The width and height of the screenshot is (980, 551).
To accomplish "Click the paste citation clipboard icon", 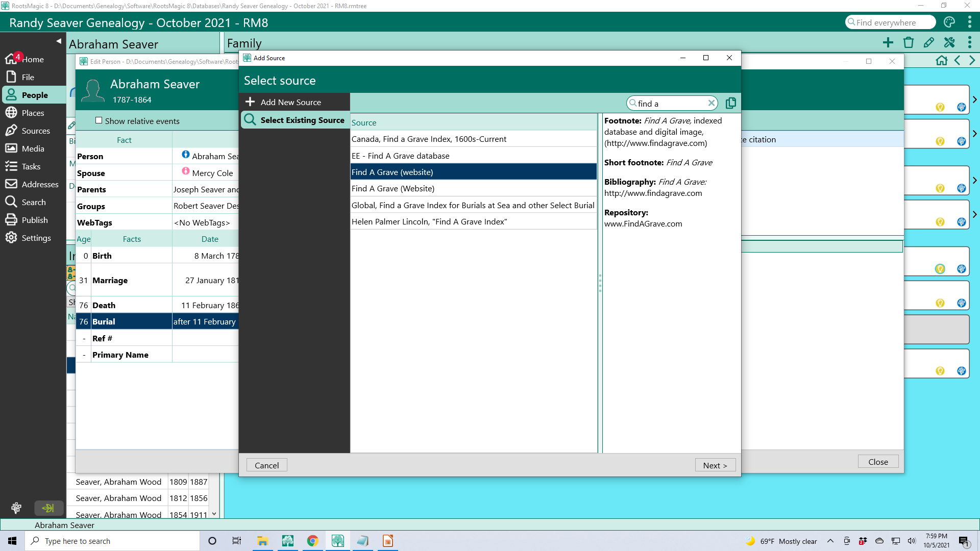I will [x=731, y=103].
